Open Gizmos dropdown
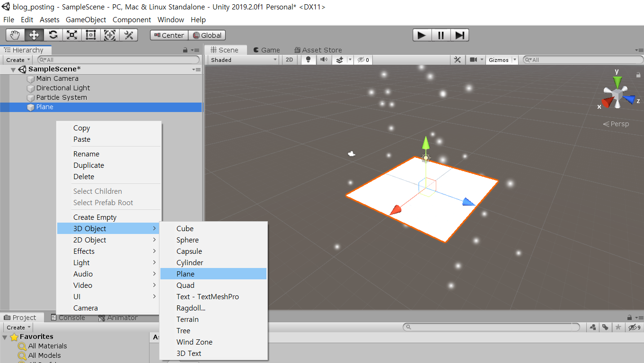This screenshot has height=363, width=644. point(503,60)
